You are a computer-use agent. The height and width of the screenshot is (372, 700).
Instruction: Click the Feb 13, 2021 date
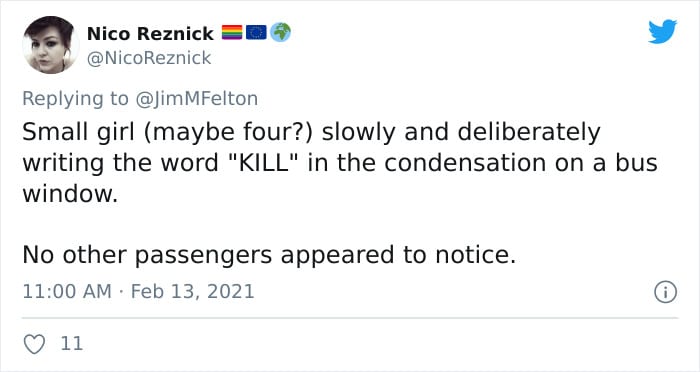click(x=192, y=292)
